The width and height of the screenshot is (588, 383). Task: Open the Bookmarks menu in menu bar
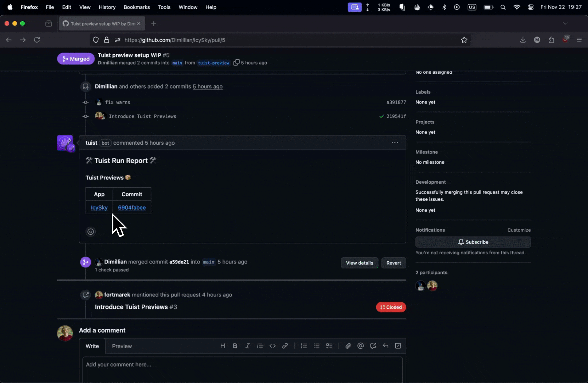coord(136,7)
